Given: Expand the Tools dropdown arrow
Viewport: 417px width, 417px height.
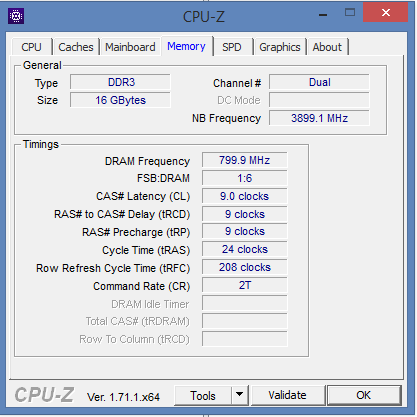Looking at the screenshot, I should [x=239, y=396].
